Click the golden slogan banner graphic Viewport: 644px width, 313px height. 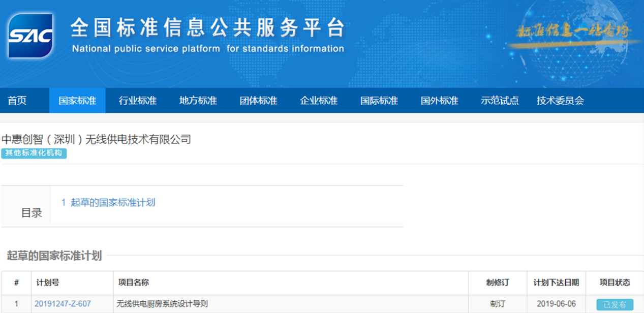[573, 32]
